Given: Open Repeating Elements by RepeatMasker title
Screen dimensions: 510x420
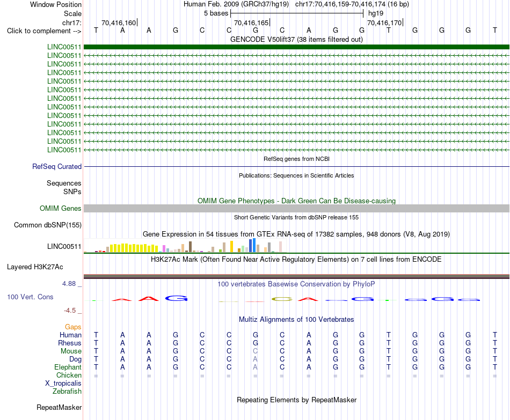Looking at the screenshot, I should pos(296,400).
